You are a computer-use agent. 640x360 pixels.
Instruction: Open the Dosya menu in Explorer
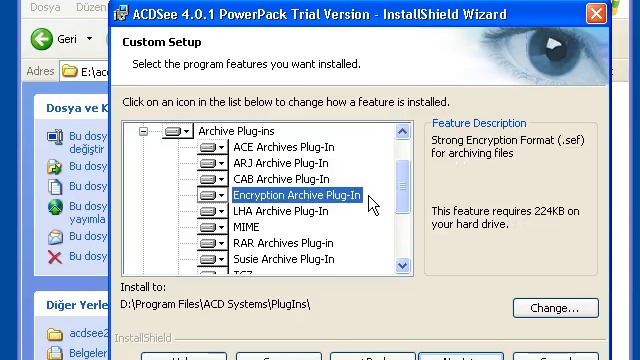tap(45, 7)
